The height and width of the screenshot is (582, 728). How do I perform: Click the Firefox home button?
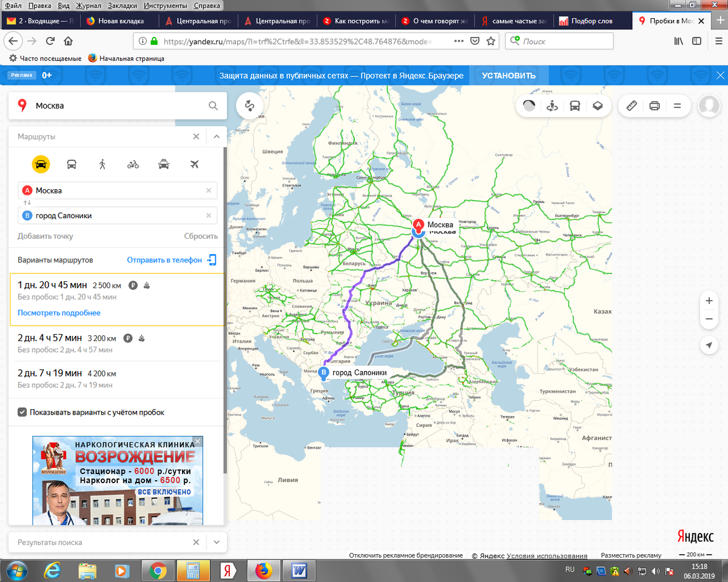pos(69,41)
